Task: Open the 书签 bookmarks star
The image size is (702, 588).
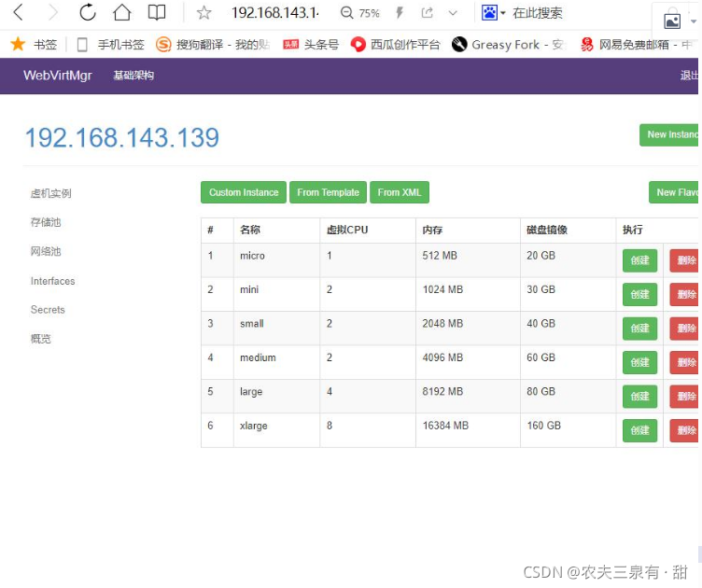Action: (x=34, y=44)
